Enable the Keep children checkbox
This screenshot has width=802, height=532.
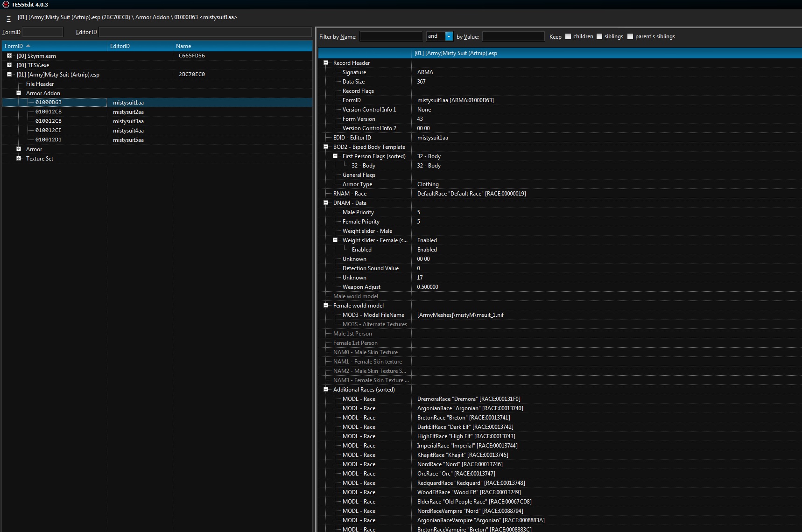coord(568,36)
